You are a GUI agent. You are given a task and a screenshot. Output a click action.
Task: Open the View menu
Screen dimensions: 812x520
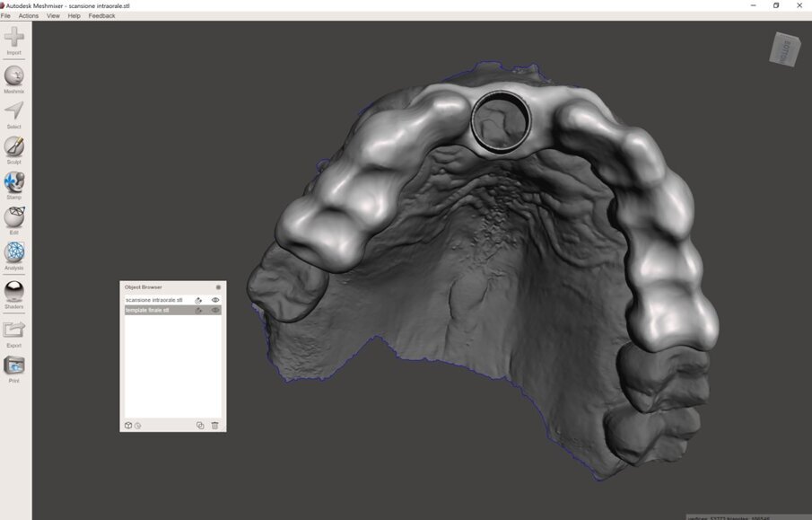point(52,15)
